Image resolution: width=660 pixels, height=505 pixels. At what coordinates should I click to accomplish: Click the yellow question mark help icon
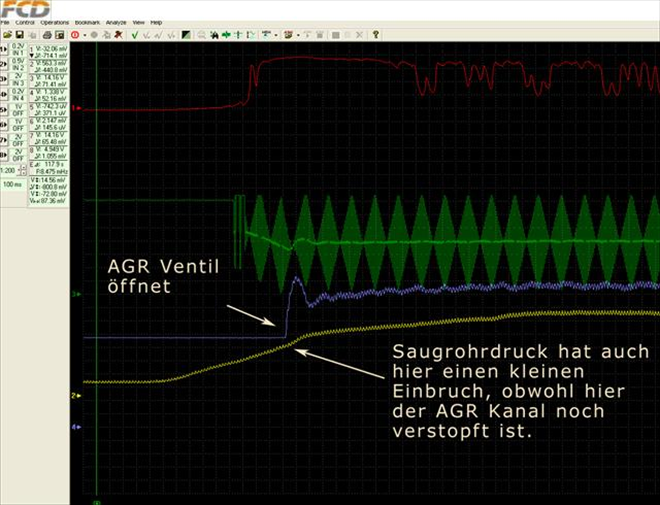[x=375, y=34]
